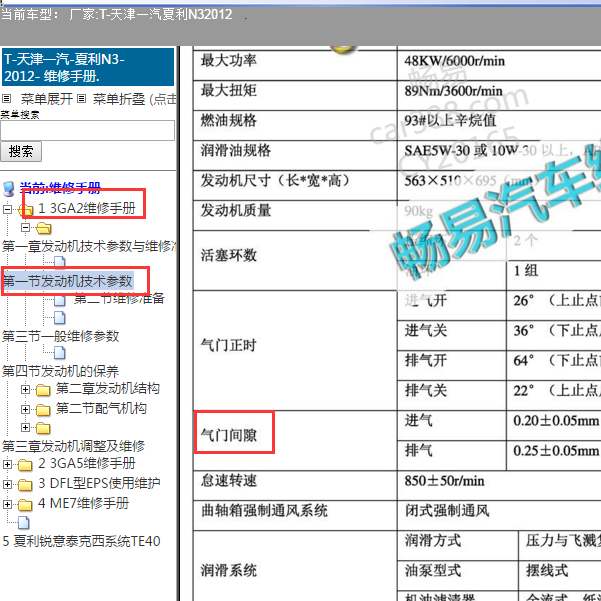
Task: Expand the 4 ME7维修手册 node
Action: click(7, 504)
